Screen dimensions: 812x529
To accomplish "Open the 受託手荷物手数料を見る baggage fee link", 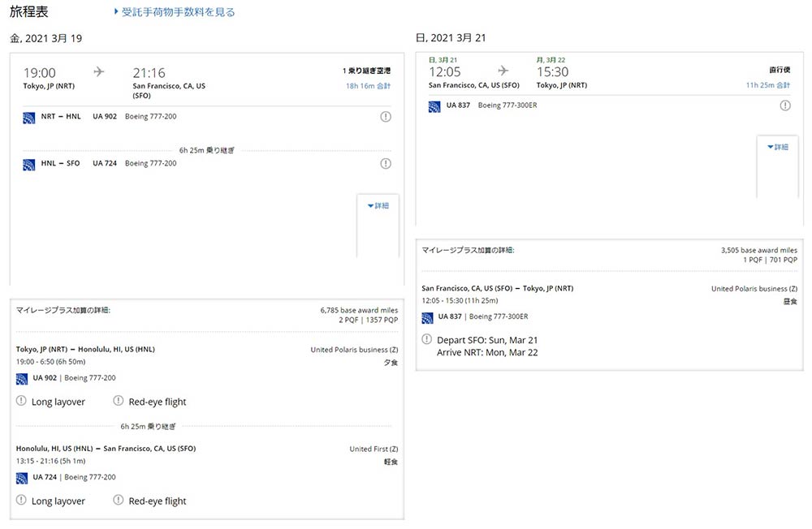I will click(x=175, y=12).
